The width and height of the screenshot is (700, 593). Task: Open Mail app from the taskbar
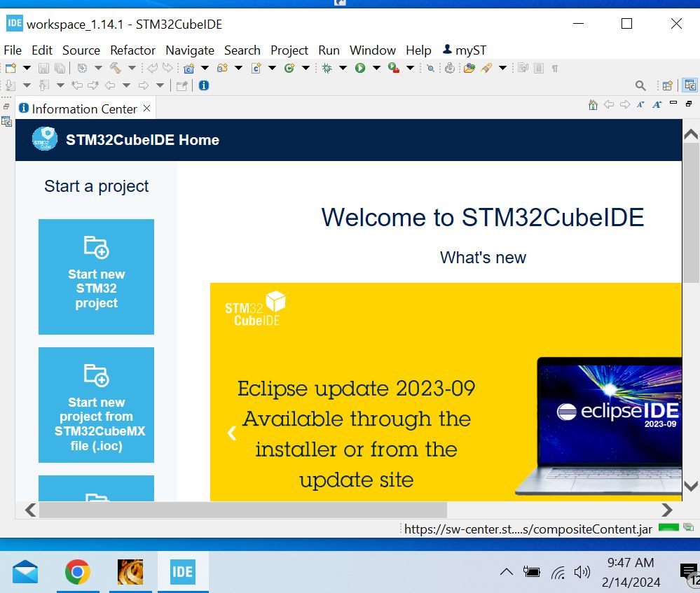tap(25, 571)
